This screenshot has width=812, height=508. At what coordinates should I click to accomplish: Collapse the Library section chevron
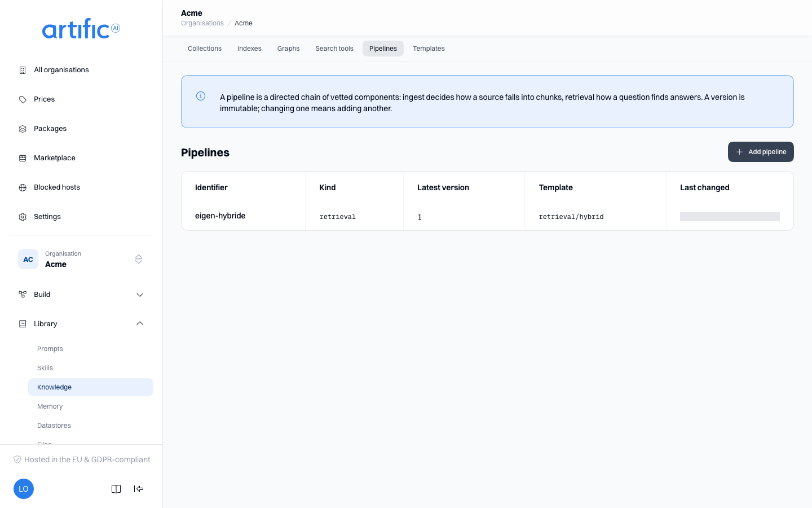(140, 324)
